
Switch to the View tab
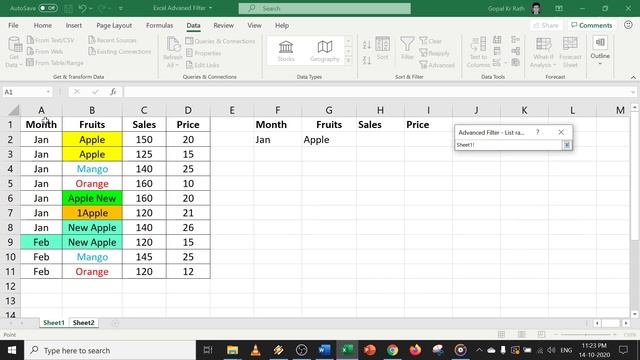254,25
